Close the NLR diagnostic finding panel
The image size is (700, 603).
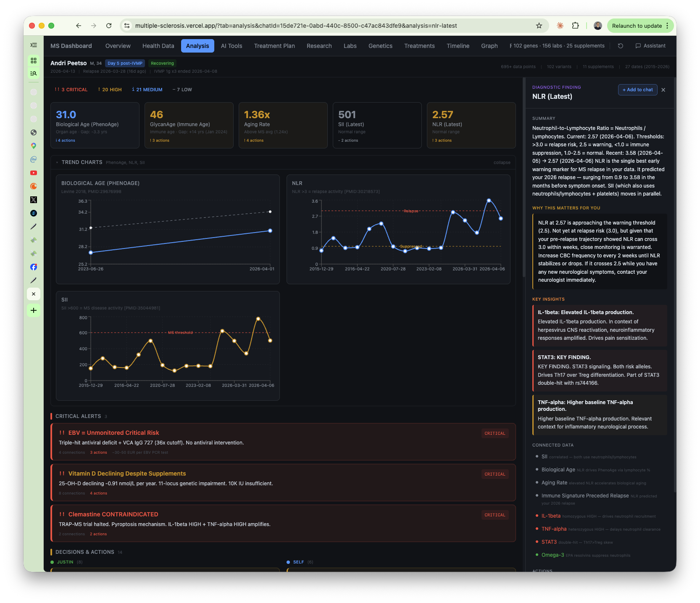point(663,90)
